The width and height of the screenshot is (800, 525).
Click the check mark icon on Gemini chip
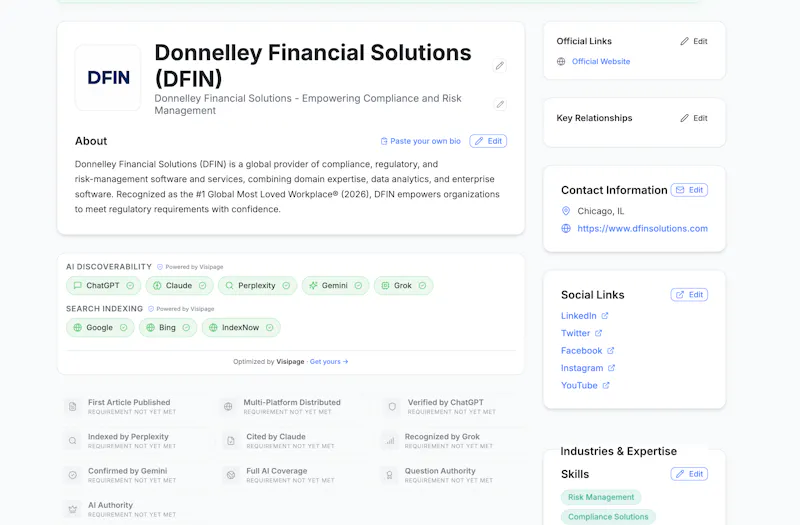(x=358, y=286)
